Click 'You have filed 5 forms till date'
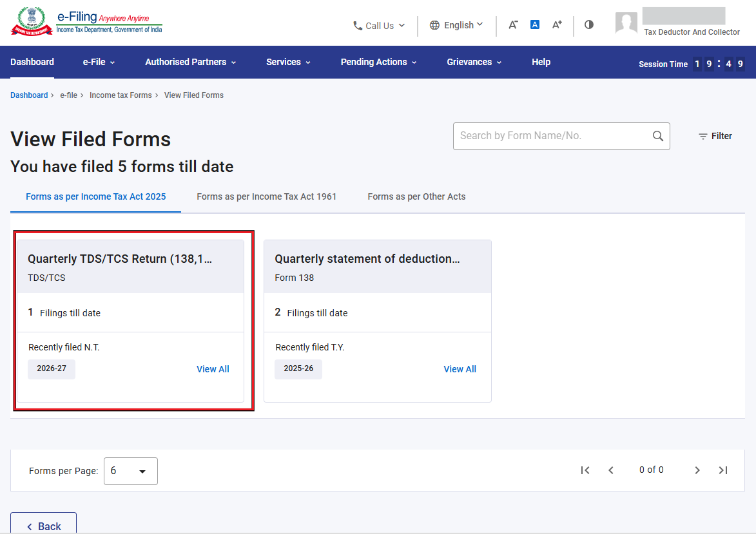756x534 pixels. point(122,167)
